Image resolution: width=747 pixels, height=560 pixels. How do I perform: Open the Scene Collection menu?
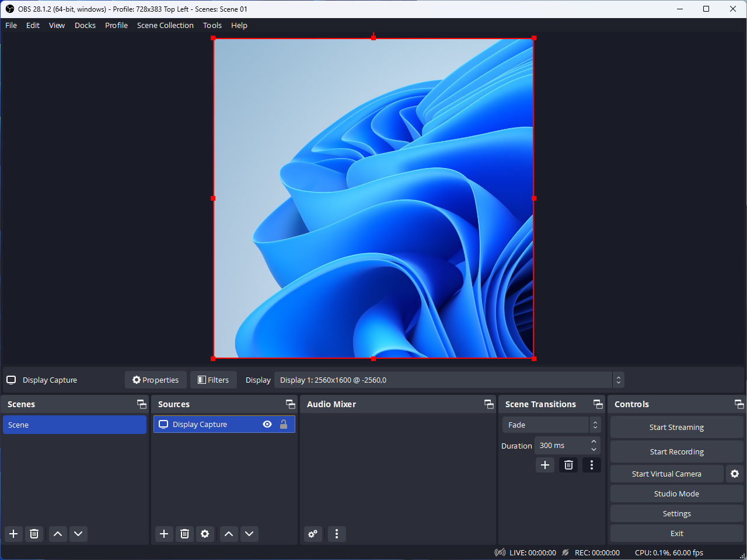165,25
